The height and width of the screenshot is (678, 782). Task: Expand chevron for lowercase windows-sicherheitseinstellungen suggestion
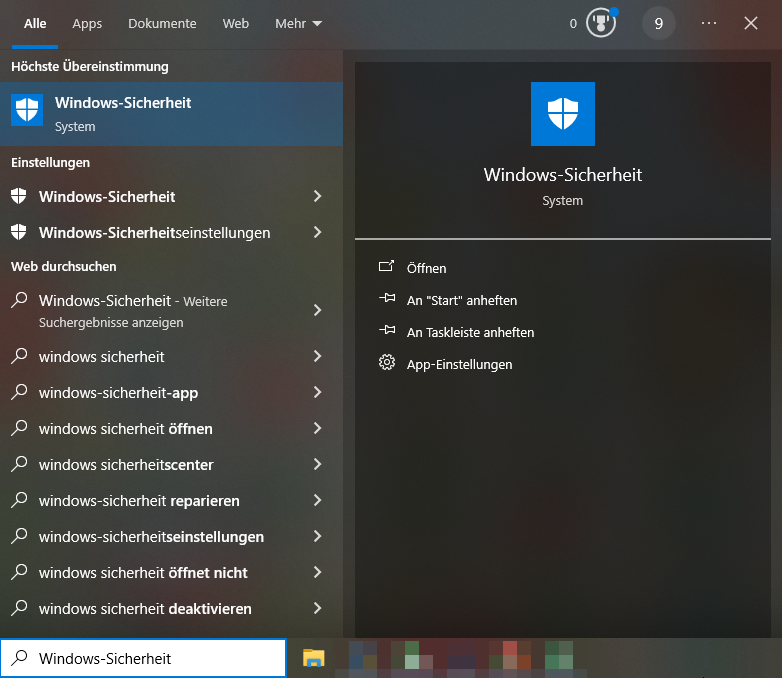tap(318, 536)
